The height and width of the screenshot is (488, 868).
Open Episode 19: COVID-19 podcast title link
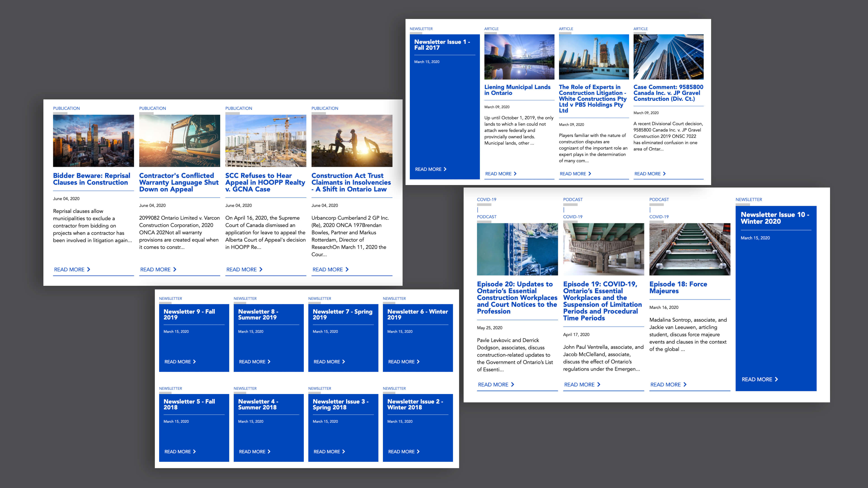(603, 301)
